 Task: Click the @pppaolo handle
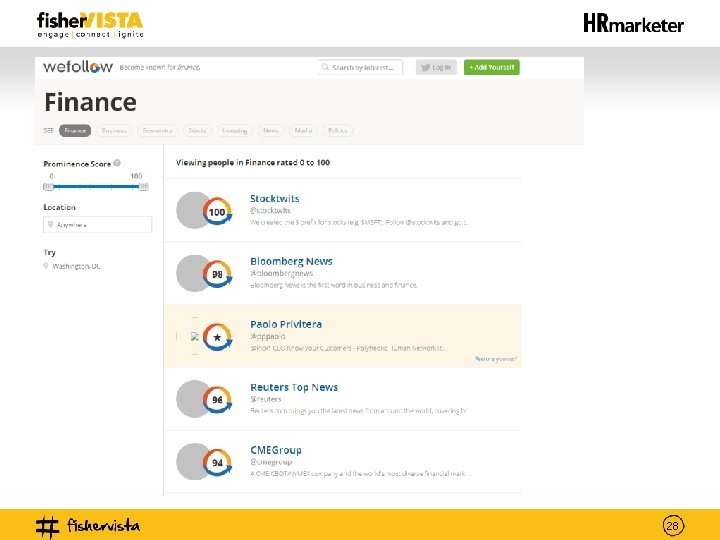tap(268, 336)
